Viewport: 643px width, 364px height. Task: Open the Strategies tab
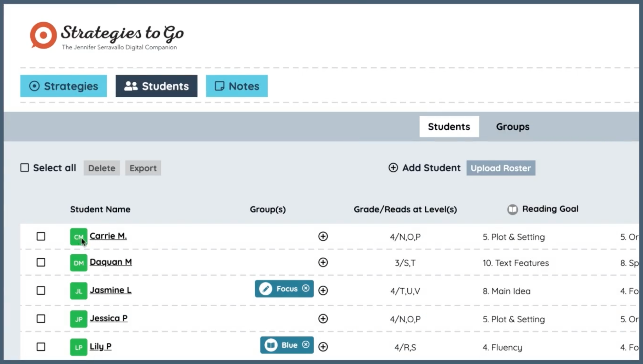click(63, 86)
